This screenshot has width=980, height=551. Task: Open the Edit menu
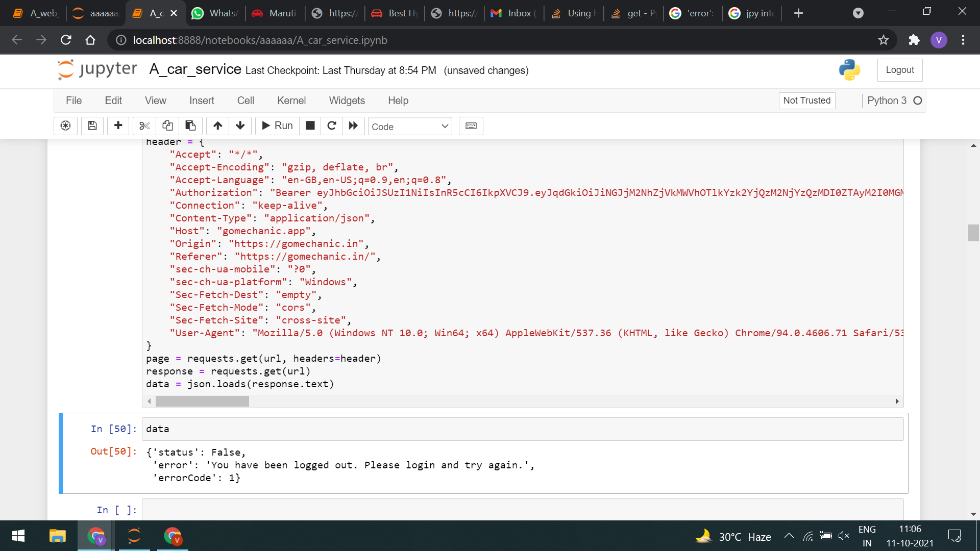click(113, 101)
